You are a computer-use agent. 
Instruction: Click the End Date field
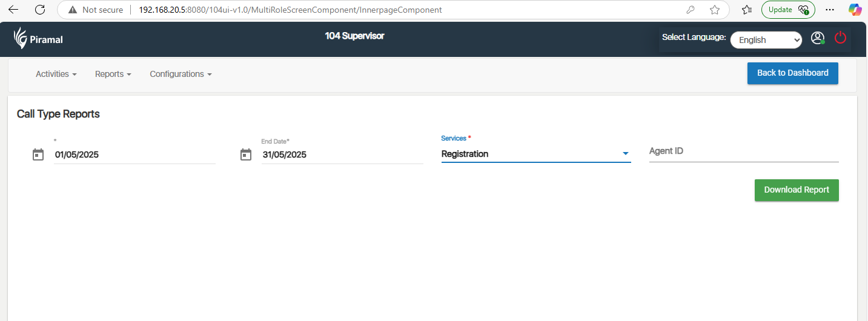tap(342, 154)
